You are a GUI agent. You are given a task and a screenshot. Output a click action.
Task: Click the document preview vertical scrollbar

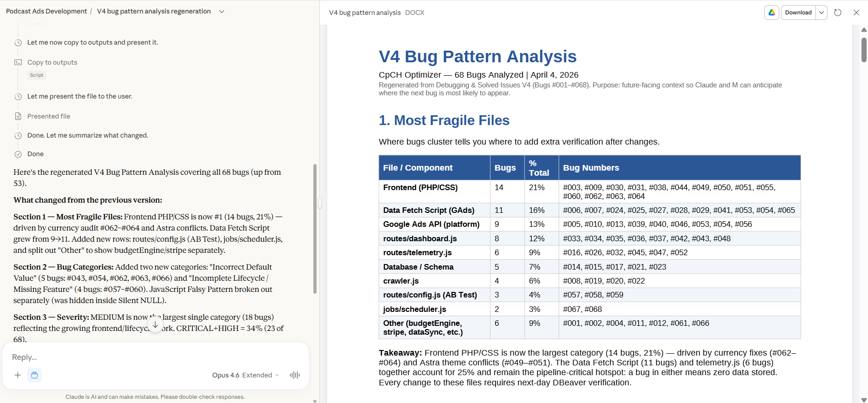(x=864, y=50)
